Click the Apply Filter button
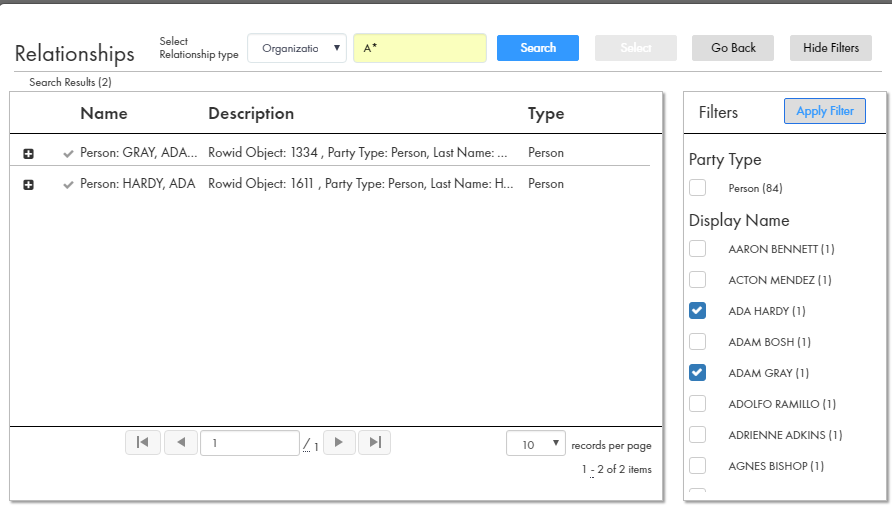 [x=825, y=111]
